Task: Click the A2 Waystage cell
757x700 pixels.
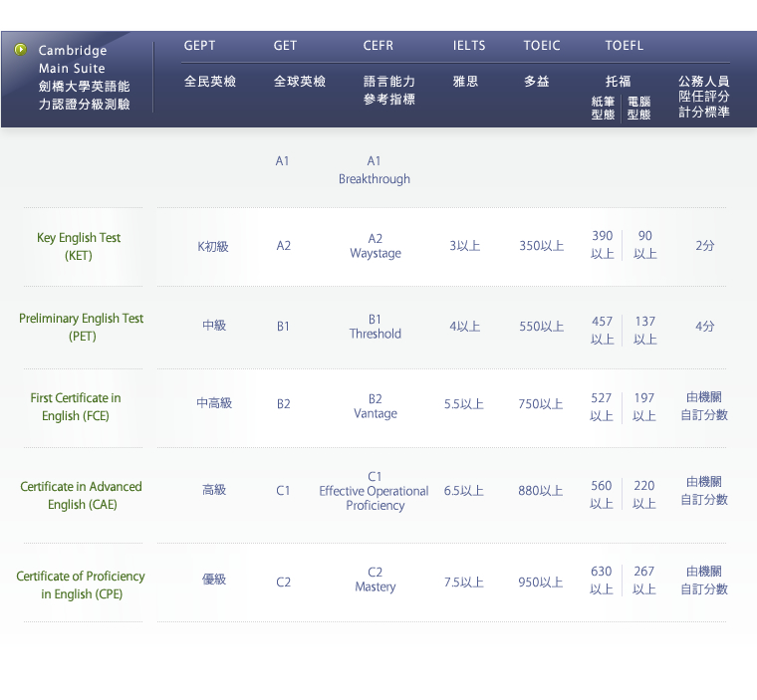Action: 376,246
